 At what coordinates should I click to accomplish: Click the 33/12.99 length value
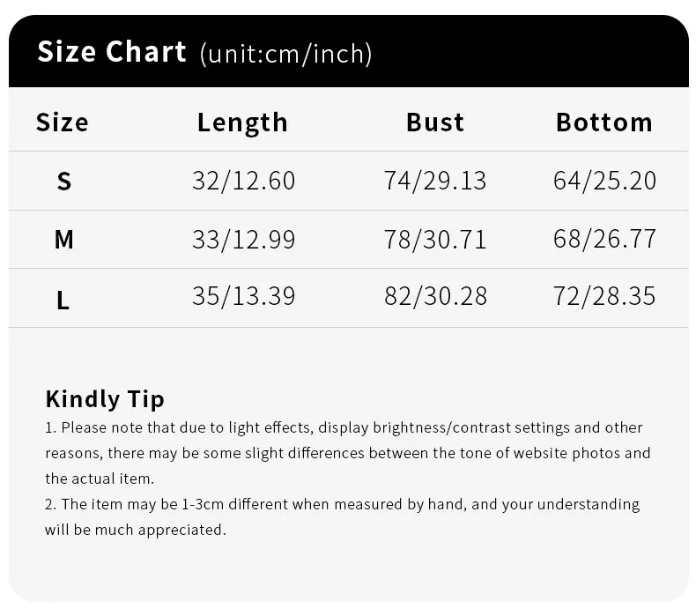(243, 240)
